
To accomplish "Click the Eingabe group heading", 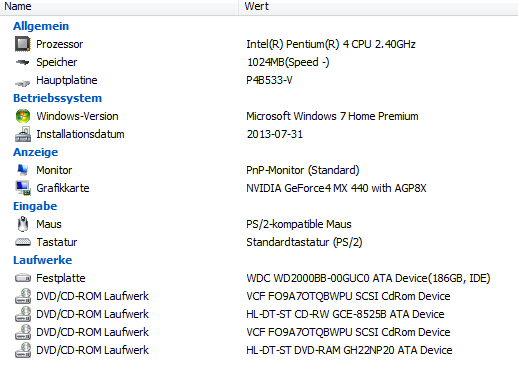I will click(35, 206).
